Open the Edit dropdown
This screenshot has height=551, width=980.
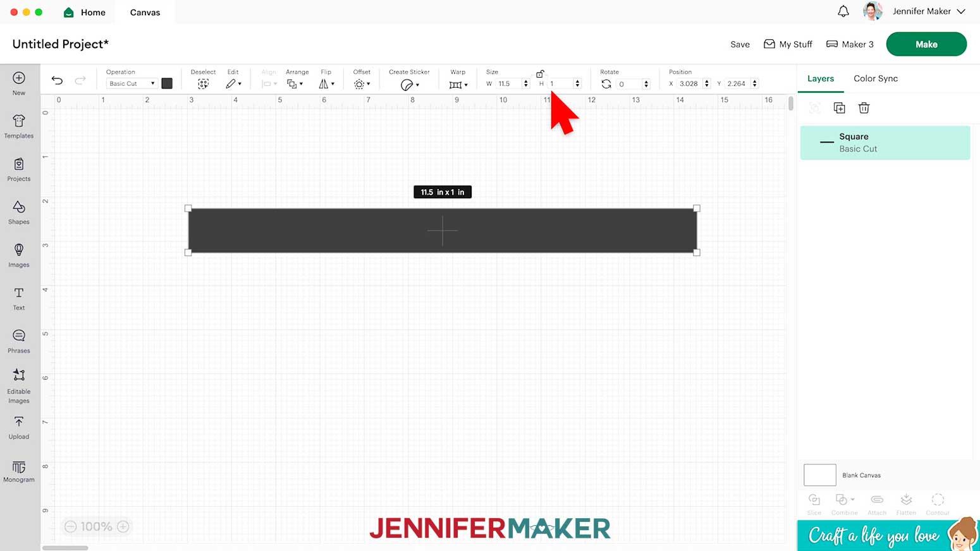[233, 84]
